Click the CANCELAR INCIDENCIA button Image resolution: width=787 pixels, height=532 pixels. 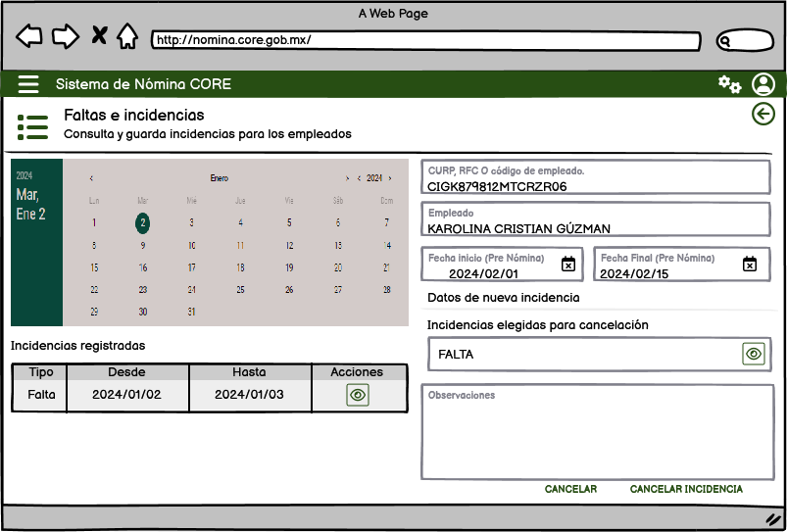(686, 489)
